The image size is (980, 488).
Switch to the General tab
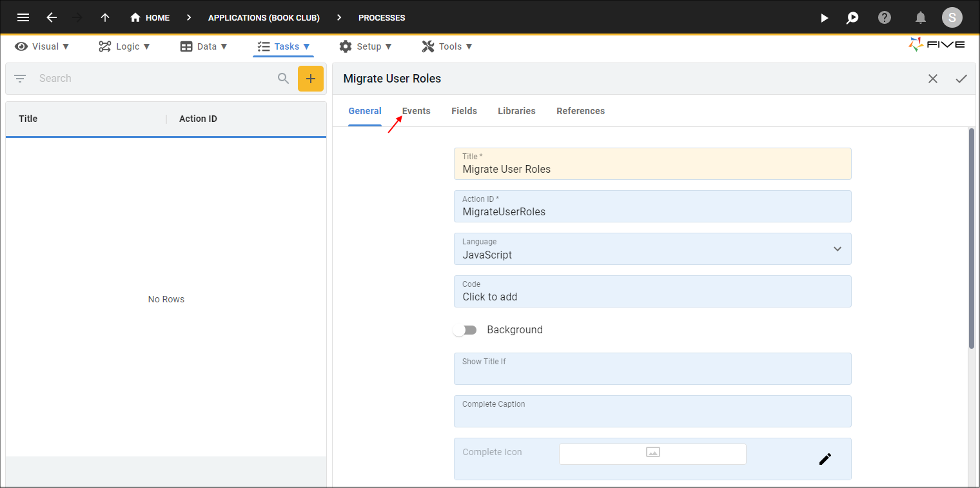(365, 111)
